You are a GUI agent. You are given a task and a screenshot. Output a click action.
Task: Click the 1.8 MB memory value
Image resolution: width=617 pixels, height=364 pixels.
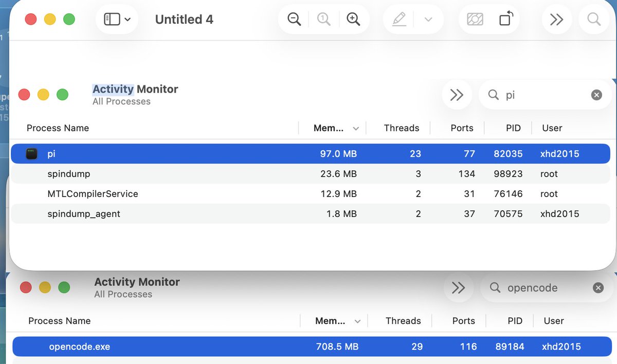(341, 214)
